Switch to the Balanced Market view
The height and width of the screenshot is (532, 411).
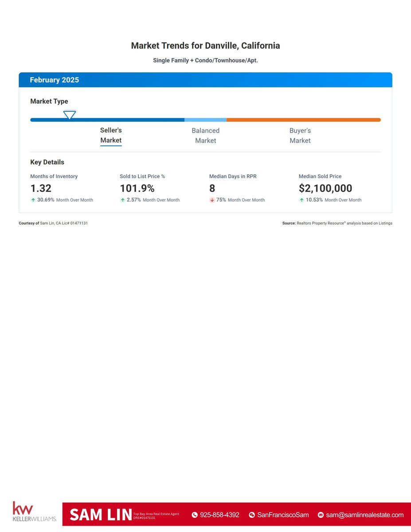click(x=205, y=135)
